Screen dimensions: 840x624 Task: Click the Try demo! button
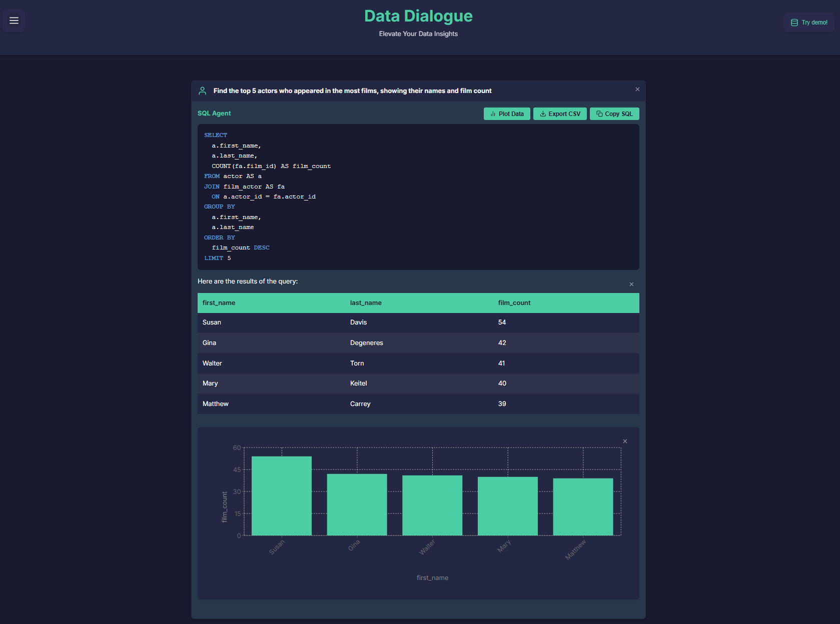[809, 22]
